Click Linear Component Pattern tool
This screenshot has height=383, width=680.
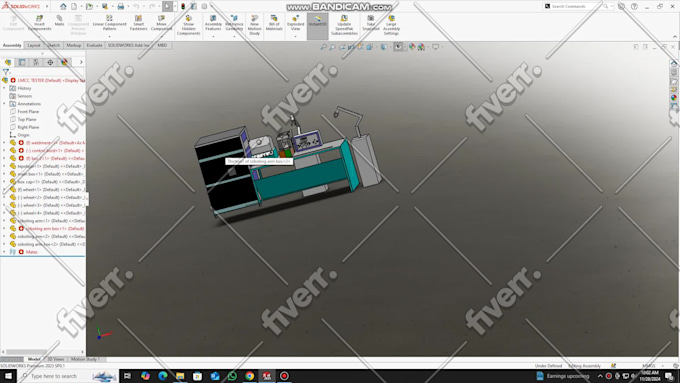(x=109, y=23)
